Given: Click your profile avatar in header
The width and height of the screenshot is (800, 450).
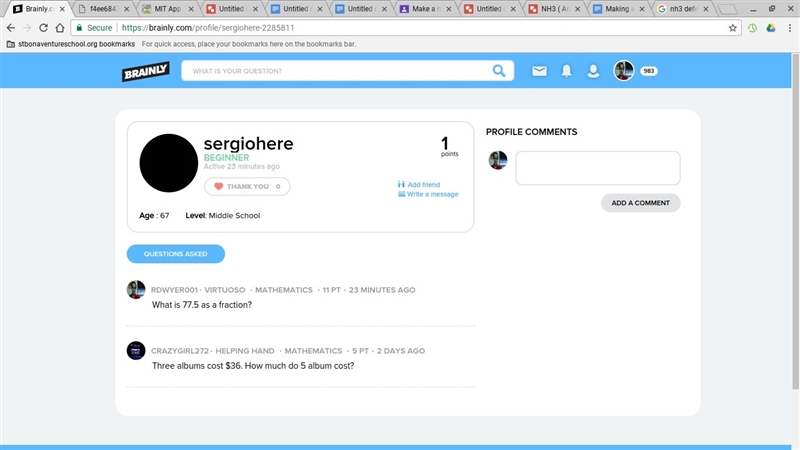Looking at the screenshot, I should coord(623,70).
